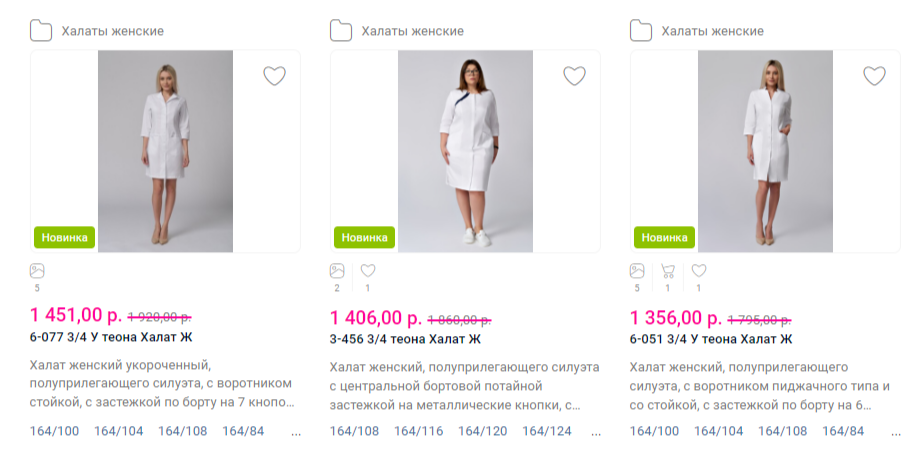Add robe 6-077 to favorites with heart
Image resolution: width=901 pixels, height=450 pixels.
tap(274, 76)
